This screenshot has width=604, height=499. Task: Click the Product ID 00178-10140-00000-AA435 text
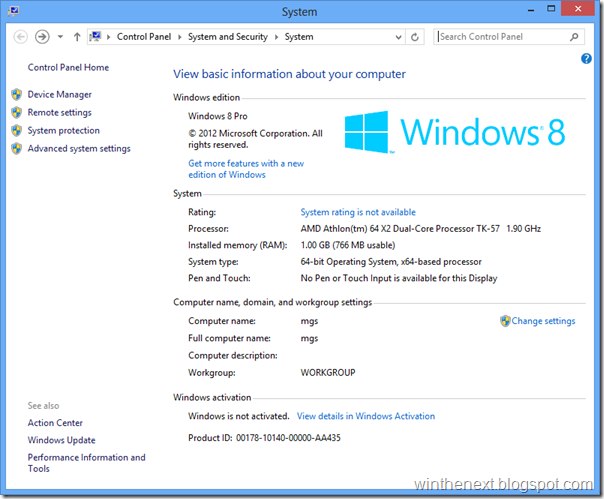pos(264,438)
